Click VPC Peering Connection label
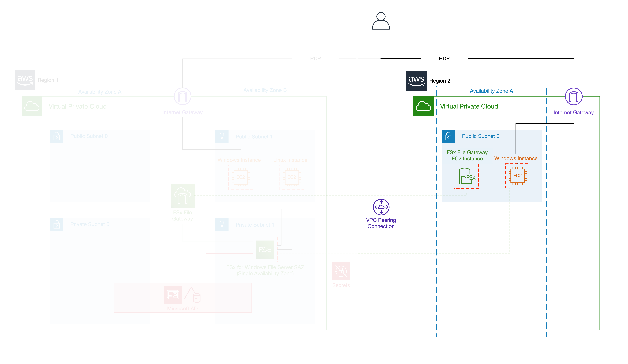Viewport: 628px width, 364px height. [x=381, y=223]
